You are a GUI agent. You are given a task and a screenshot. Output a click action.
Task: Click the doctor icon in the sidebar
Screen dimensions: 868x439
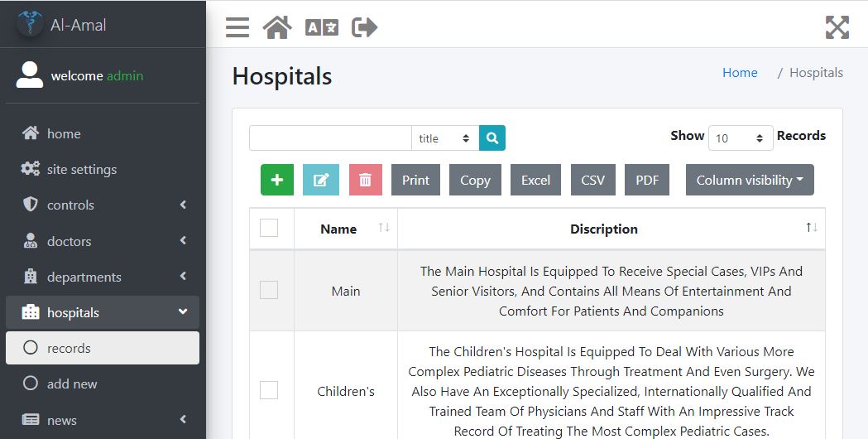pos(31,240)
